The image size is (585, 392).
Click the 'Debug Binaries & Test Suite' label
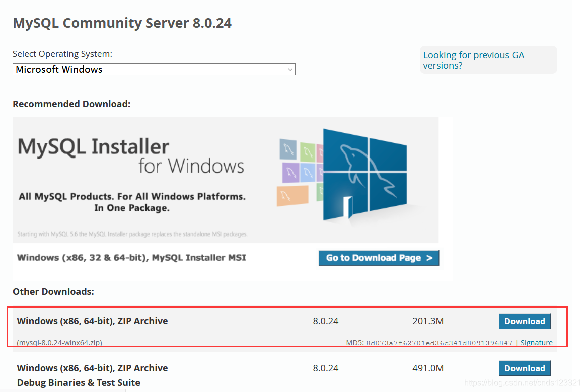79,382
